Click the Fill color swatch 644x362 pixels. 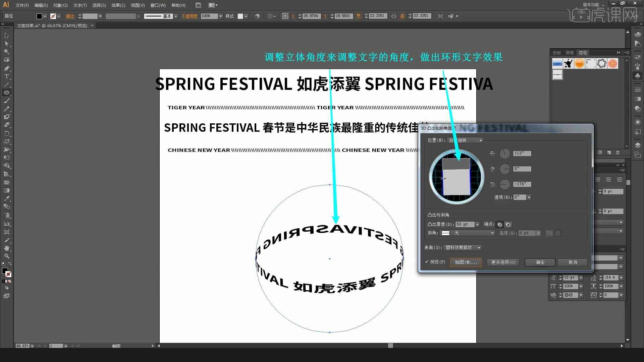click(39, 16)
